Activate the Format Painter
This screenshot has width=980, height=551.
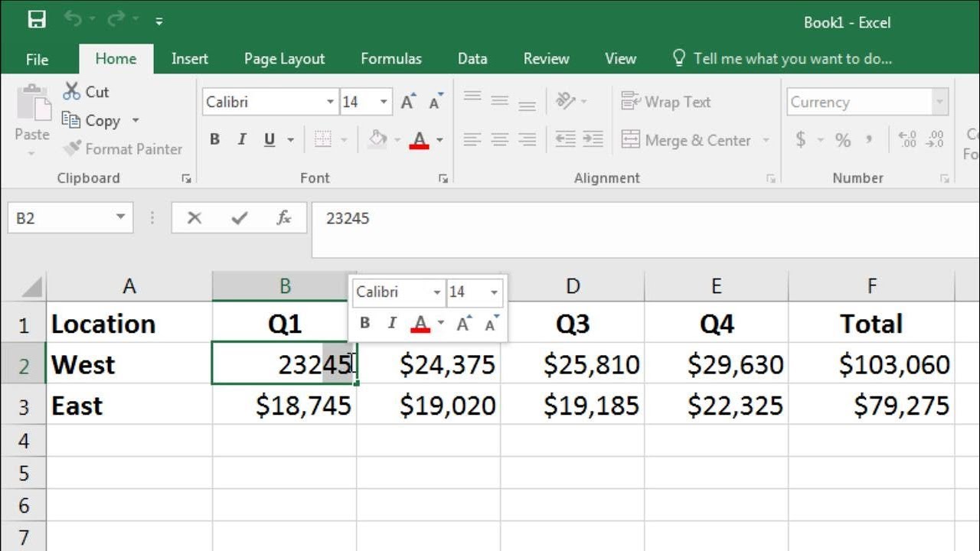click(122, 149)
